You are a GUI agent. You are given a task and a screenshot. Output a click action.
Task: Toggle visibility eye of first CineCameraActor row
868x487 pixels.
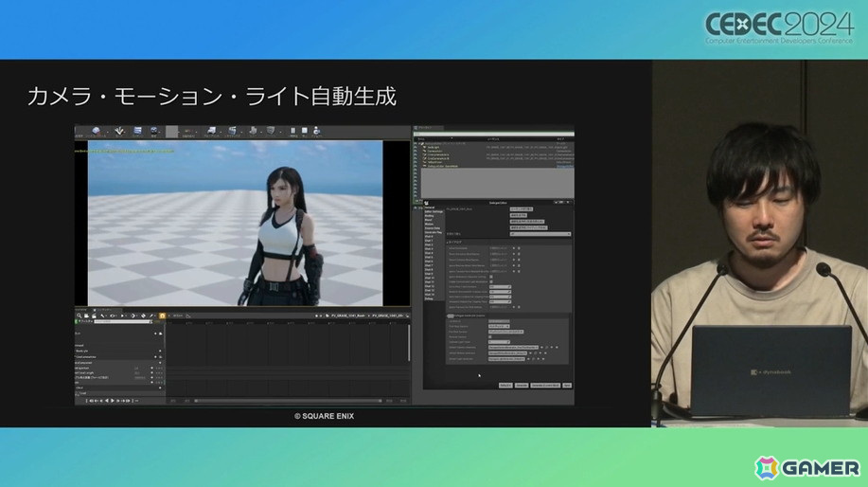pos(416,154)
